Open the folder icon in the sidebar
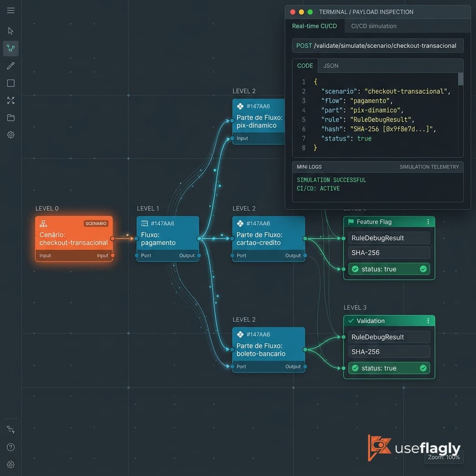The width and height of the screenshot is (476, 476). (11, 118)
